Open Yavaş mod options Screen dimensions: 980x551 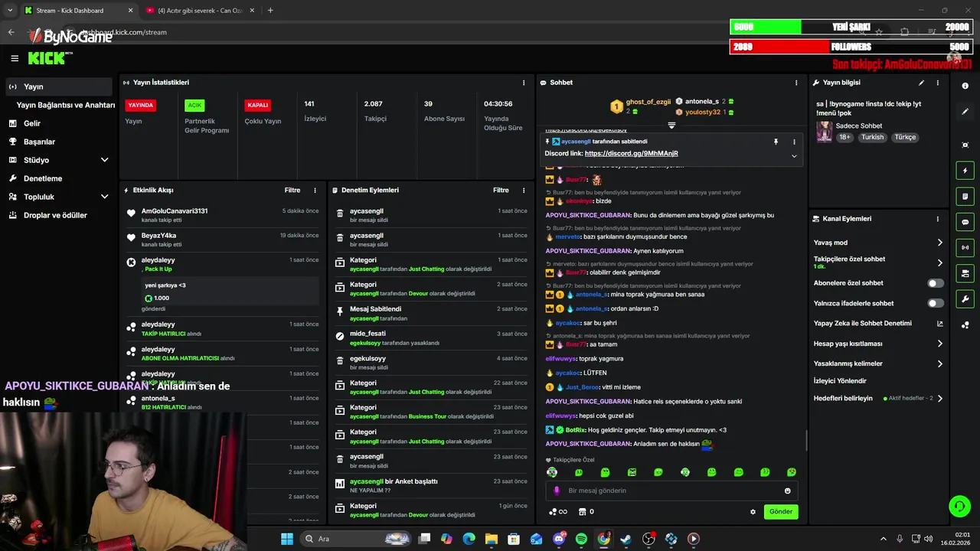tap(878, 243)
